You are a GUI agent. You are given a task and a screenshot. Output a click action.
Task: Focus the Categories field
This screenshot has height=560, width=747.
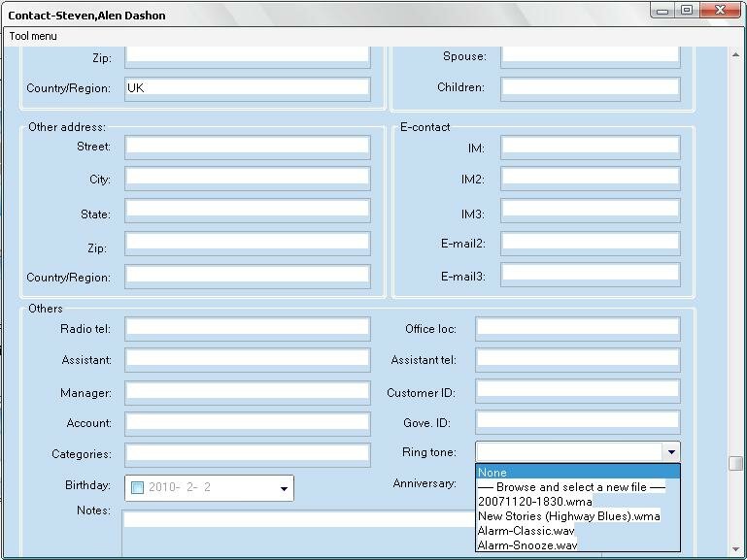248,455
